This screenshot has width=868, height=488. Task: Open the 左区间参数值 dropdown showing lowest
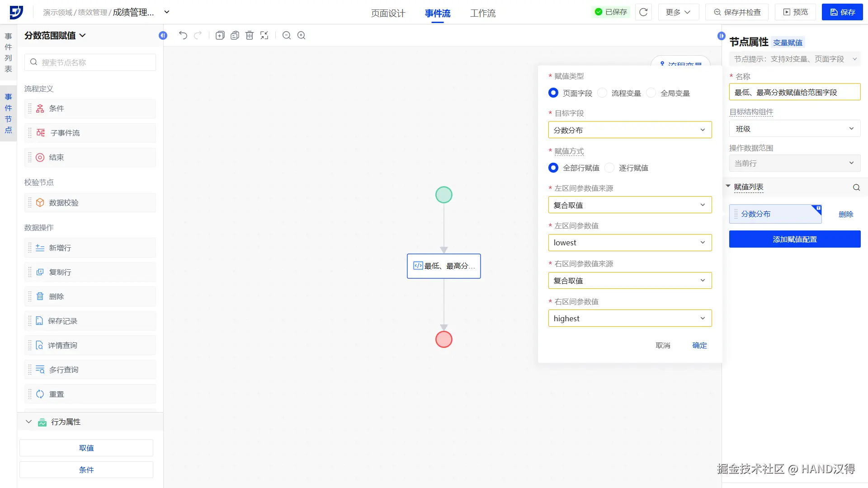coord(630,243)
